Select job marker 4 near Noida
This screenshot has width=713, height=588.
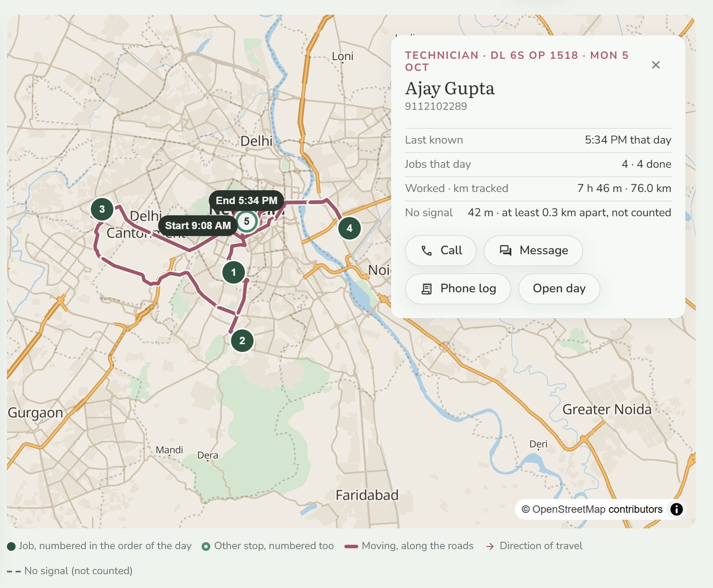[x=350, y=228]
